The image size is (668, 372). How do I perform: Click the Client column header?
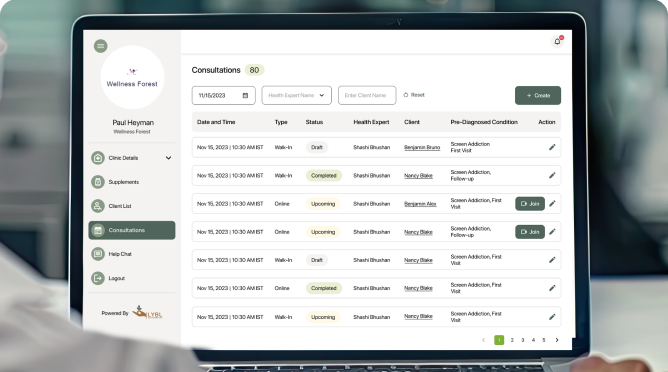(x=412, y=122)
